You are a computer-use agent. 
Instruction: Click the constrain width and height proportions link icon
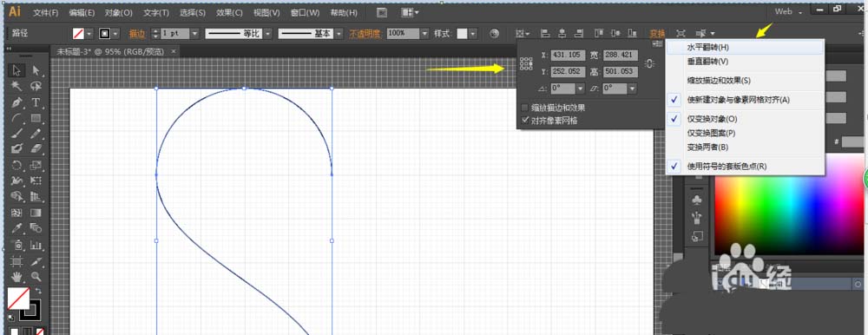650,63
